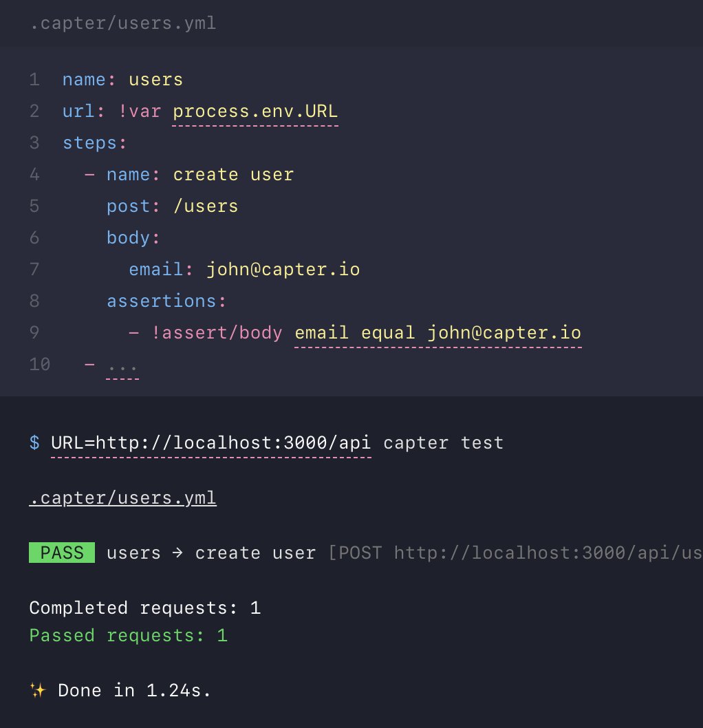
Task: Click line number 5 in the gutter
Action: (35, 206)
